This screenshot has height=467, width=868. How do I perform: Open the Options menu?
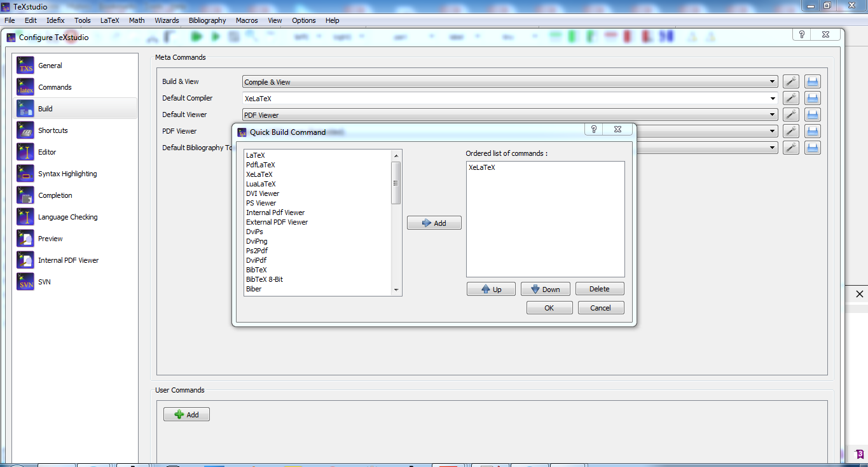click(x=304, y=20)
